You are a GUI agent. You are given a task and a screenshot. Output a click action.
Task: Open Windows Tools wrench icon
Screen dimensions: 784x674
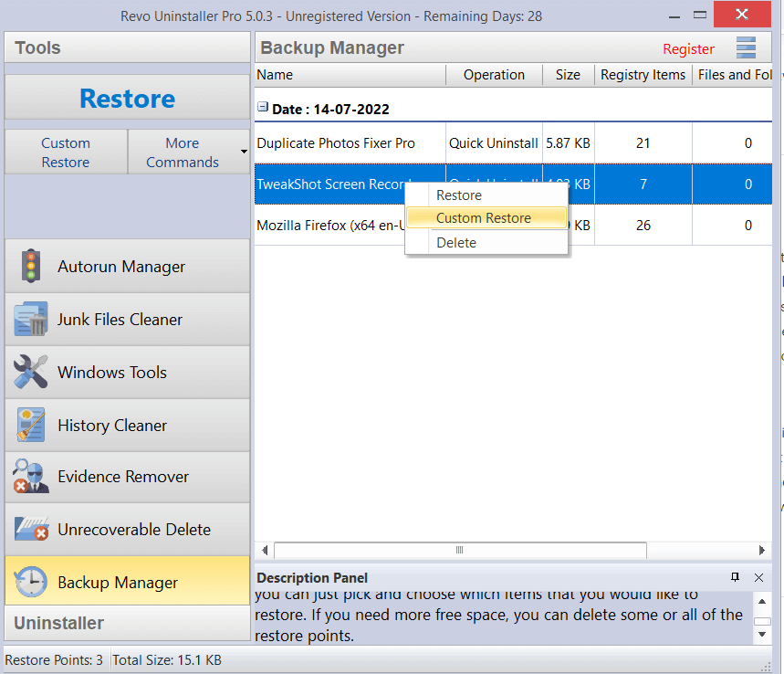coord(30,373)
